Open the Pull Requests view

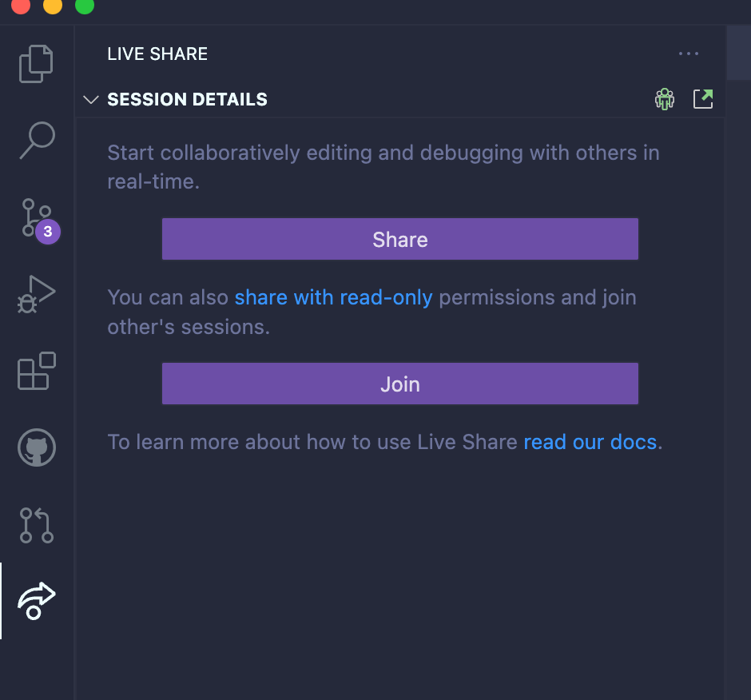[36, 526]
